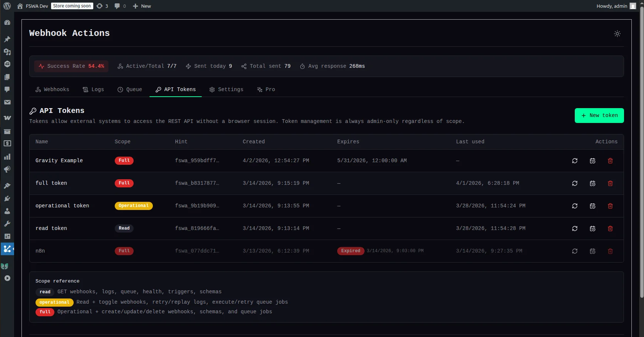Click hint fswa_959bdff7…
644x337 pixels.
tap(197, 161)
